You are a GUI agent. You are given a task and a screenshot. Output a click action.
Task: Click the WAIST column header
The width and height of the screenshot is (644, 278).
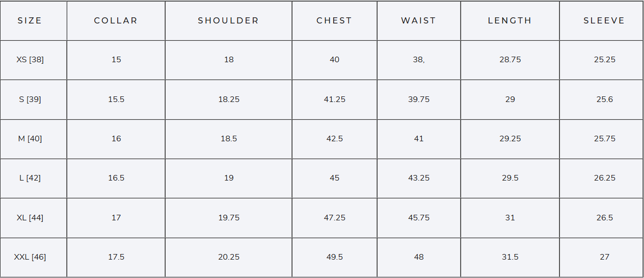coord(419,21)
